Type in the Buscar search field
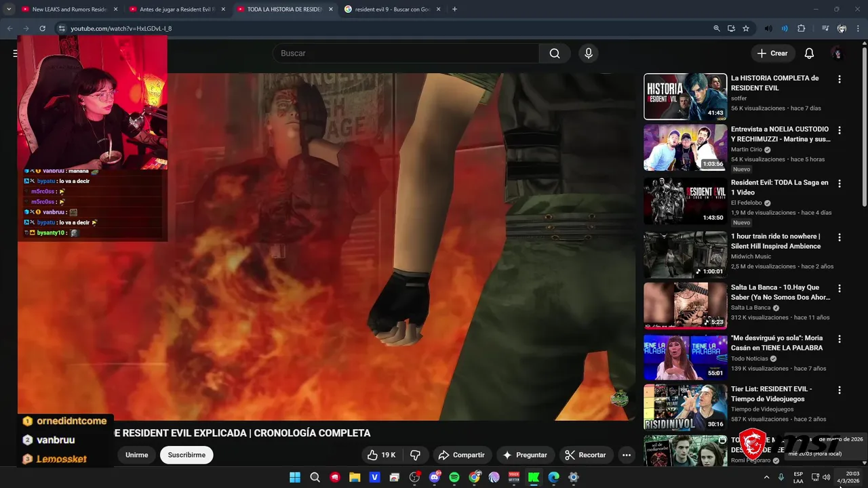Viewport: 868px width, 488px height. tap(406, 54)
